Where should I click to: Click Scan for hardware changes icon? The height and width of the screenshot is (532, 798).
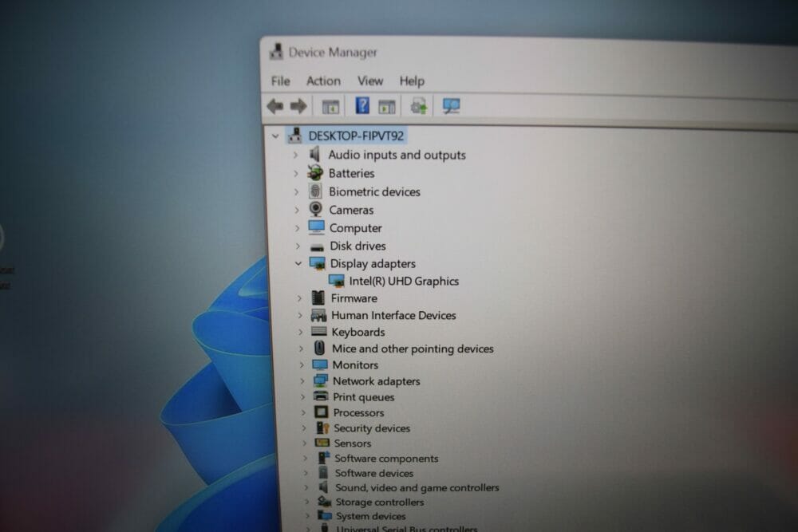(x=451, y=106)
